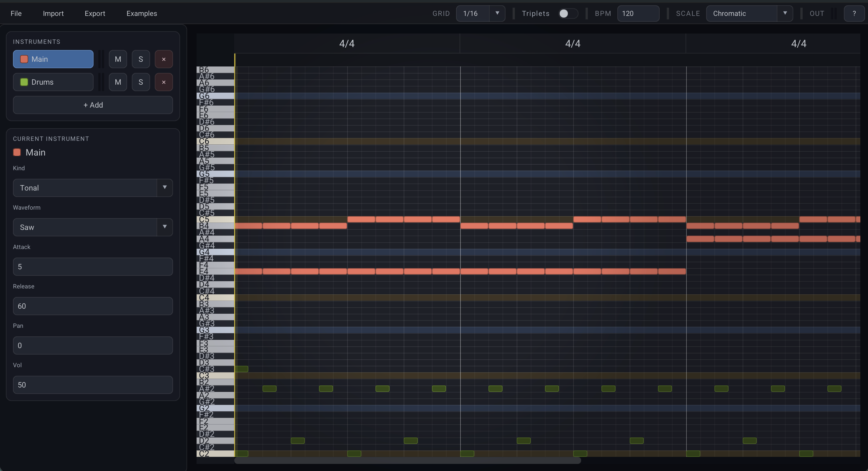Click the G2 piano key
The image size is (868, 471).
(215, 408)
